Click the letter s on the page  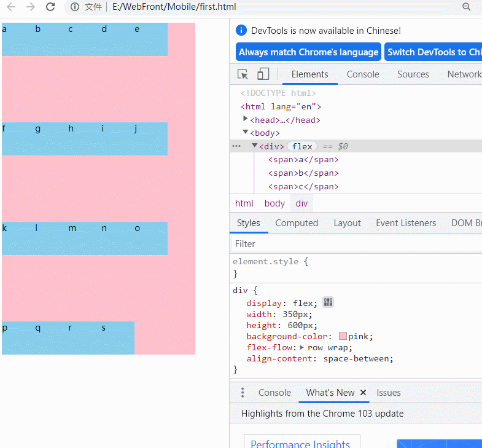104,328
